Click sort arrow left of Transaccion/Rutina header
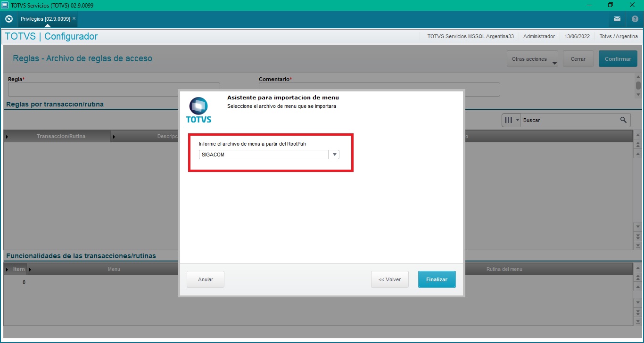The image size is (644, 343). point(7,137)
